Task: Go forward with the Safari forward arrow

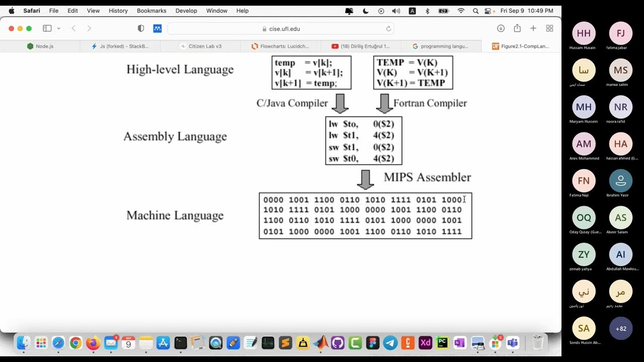Action: (89, 29)
